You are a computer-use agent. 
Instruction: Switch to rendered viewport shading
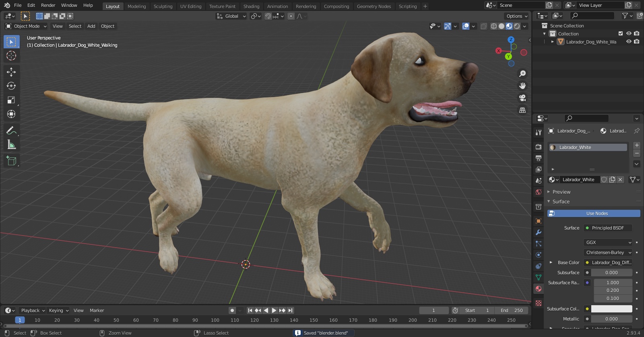click(x=517, y=26)
